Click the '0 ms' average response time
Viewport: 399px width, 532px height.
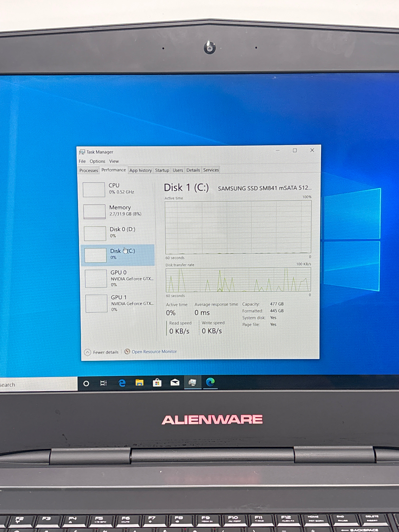[x=202, y=313]
